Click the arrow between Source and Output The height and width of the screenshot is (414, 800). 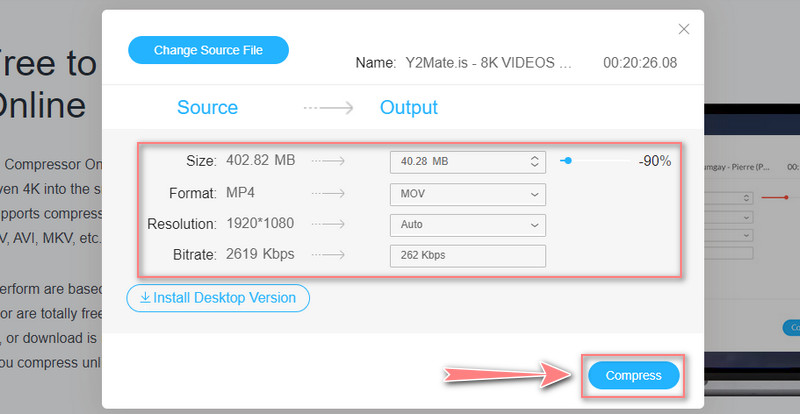pos(328,108)
